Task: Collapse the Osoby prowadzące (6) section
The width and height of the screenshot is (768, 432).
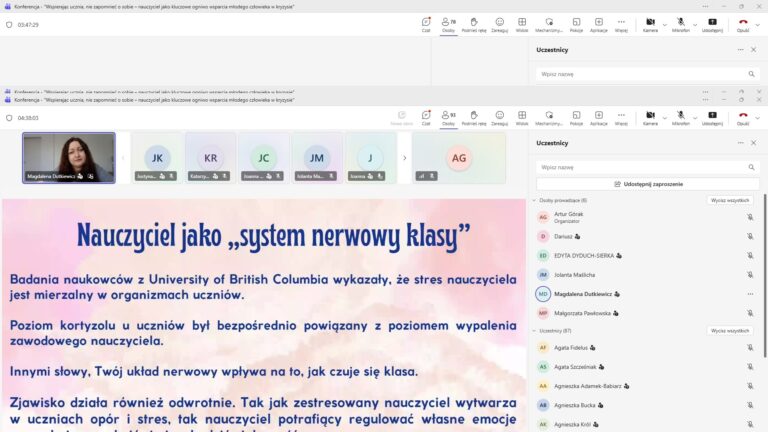Action: [534, 200]
